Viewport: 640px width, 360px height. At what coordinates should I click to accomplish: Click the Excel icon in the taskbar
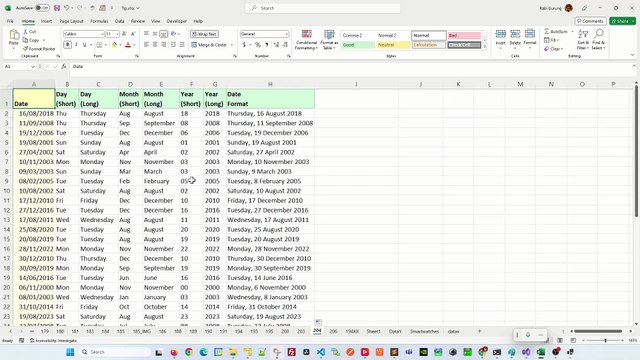coord(541,352)
